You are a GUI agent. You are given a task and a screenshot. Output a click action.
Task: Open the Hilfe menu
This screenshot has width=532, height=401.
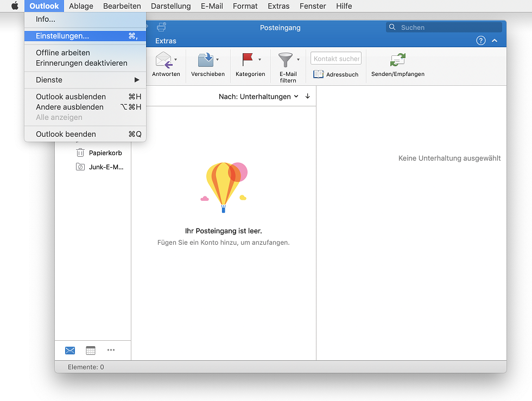point(344,6)
